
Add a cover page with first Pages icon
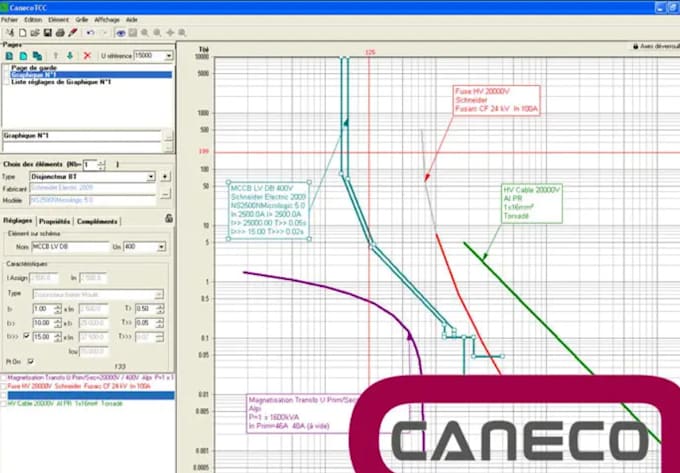(x=9, y=56)
